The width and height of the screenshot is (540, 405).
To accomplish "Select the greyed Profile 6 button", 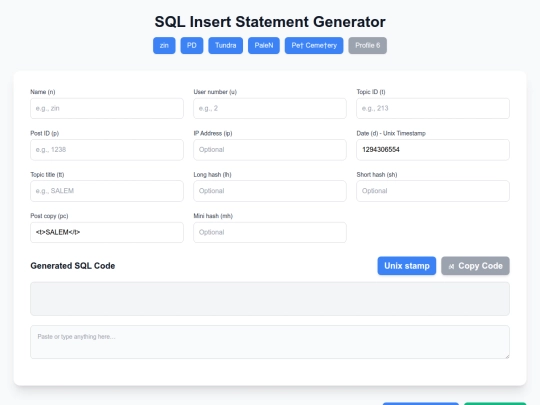I will pyautogui.click(x=367, y=45).
